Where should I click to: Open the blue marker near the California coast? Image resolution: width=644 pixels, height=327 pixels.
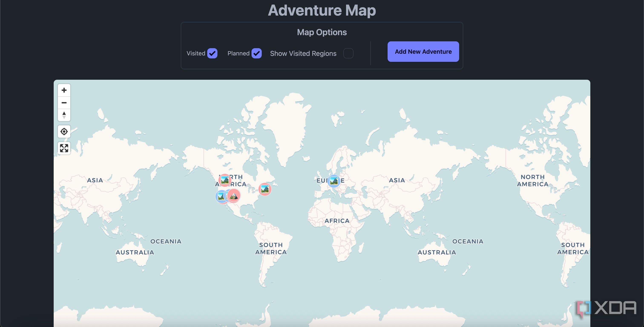[221, 197]
